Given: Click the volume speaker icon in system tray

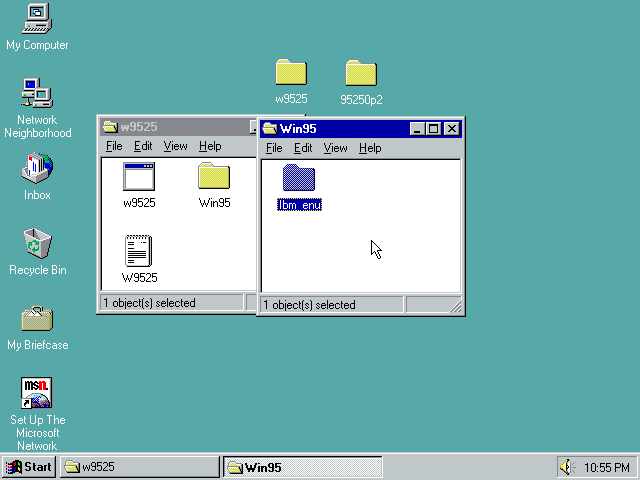Looking at the screenshot, I should click(566, 467).
